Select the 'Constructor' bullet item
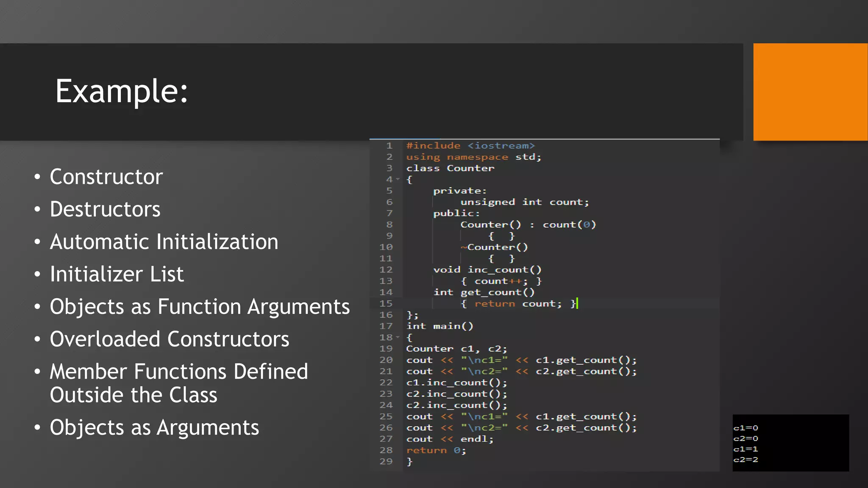Screen dimensions: 868x488 pyautogui.click(x=106, y=177)
